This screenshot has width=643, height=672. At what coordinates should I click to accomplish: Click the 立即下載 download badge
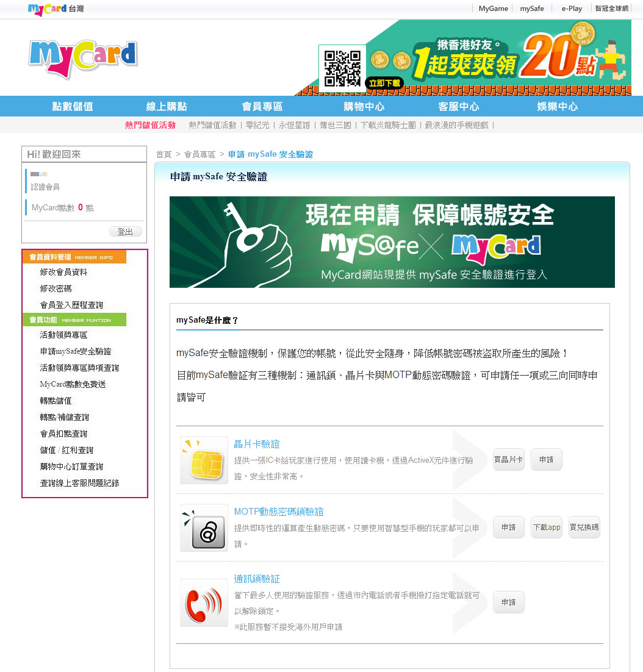384,83
